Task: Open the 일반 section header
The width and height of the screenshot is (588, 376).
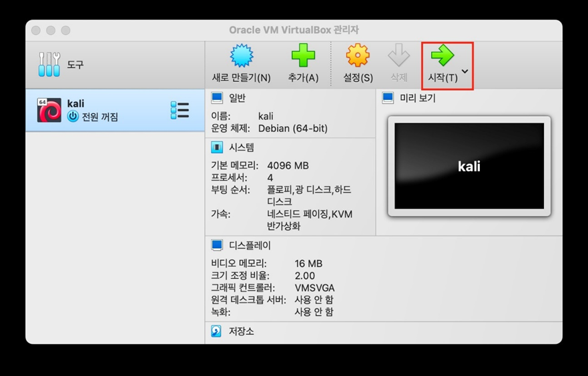Action: tap(237, 98)
